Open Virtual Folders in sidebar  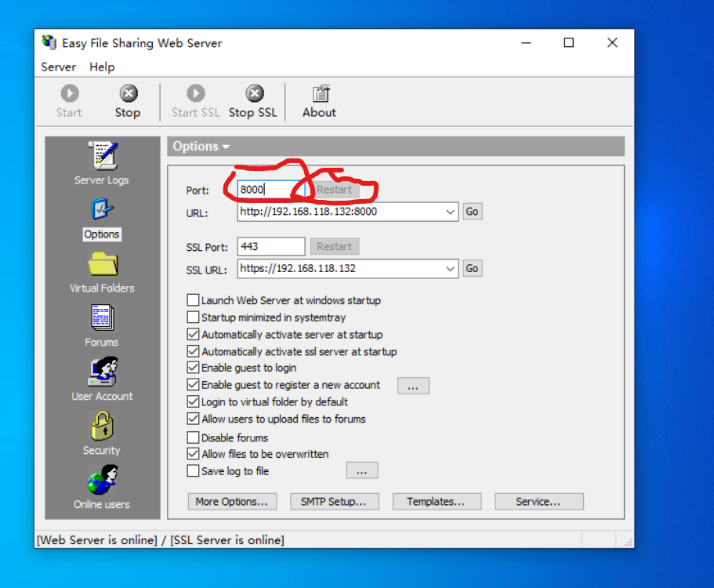[102, 272]
